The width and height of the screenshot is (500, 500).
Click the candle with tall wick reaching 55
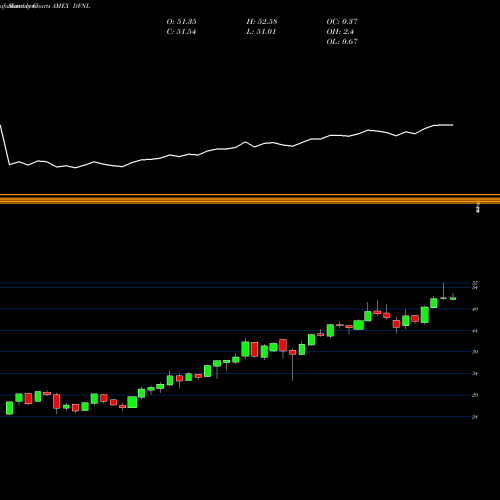[443, 291]
